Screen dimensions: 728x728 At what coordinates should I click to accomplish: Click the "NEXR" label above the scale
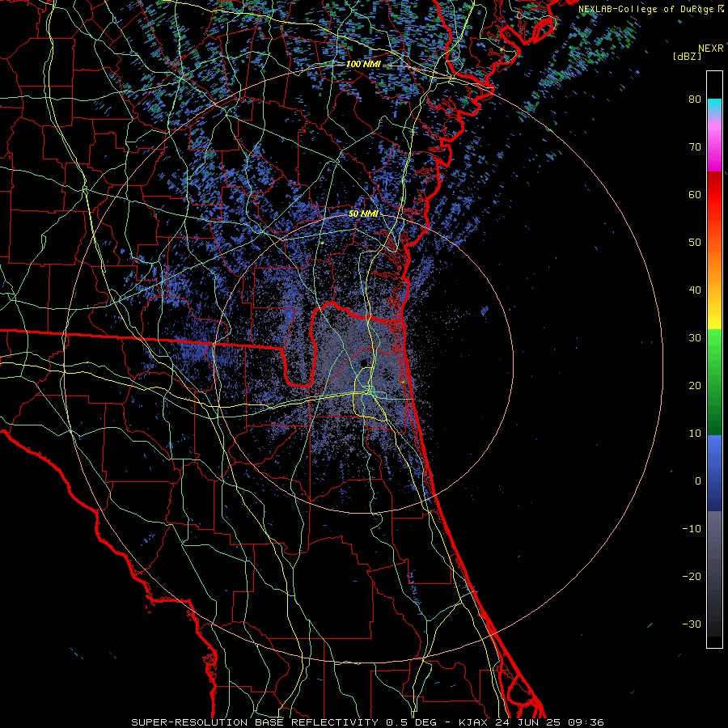point(710,49)
